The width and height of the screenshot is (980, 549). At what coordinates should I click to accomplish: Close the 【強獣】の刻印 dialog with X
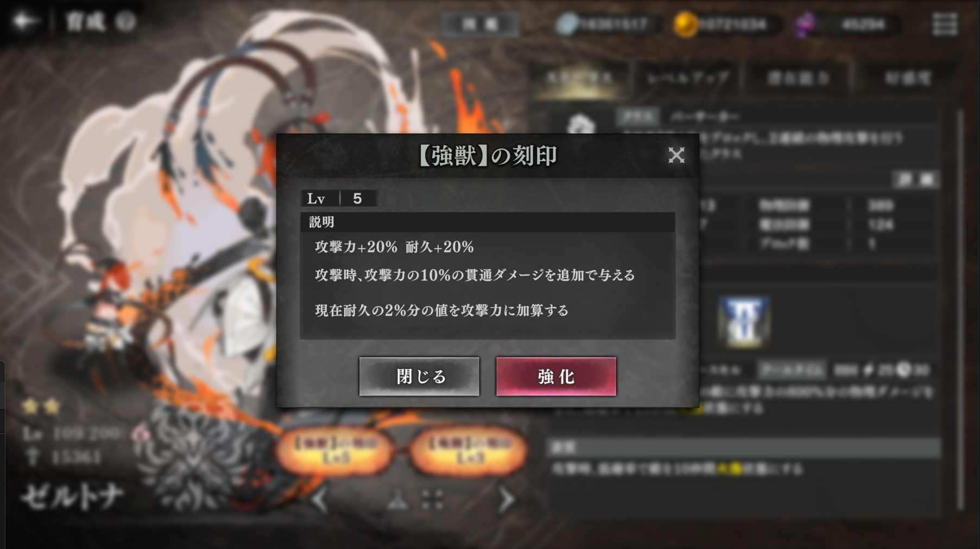[676, 155]
